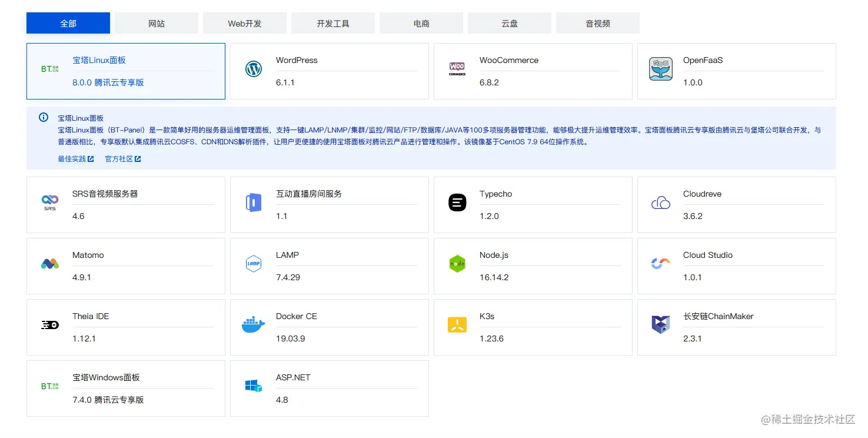The image size is (868, 438).
Task: Click Node.js version 16.14.2
Action: point(494,277)
